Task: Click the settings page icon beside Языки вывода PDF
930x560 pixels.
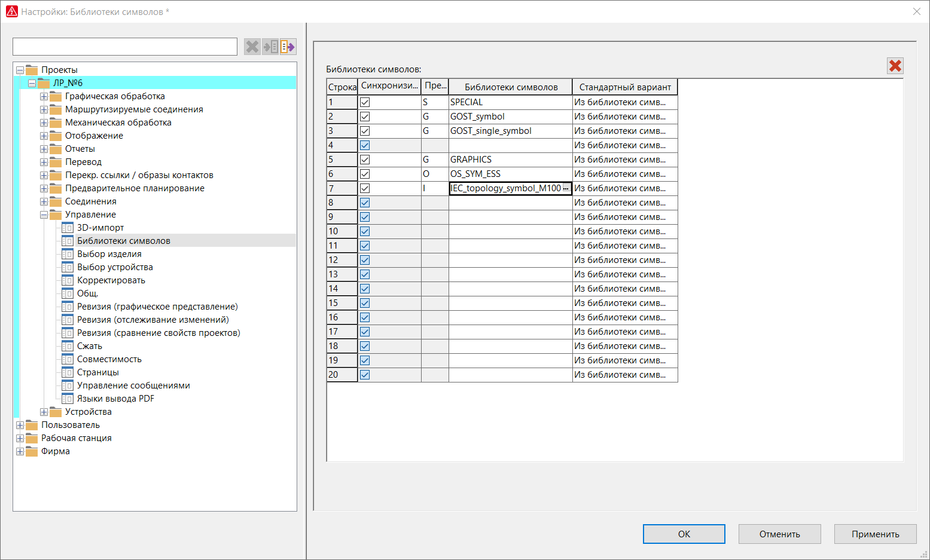Action: [68, 399]
